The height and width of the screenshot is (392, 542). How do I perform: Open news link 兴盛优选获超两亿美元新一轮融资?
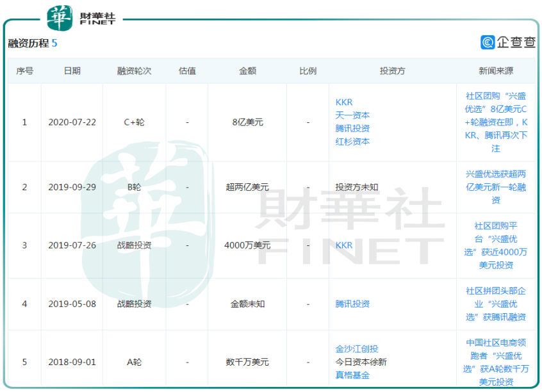pos(496,187)
